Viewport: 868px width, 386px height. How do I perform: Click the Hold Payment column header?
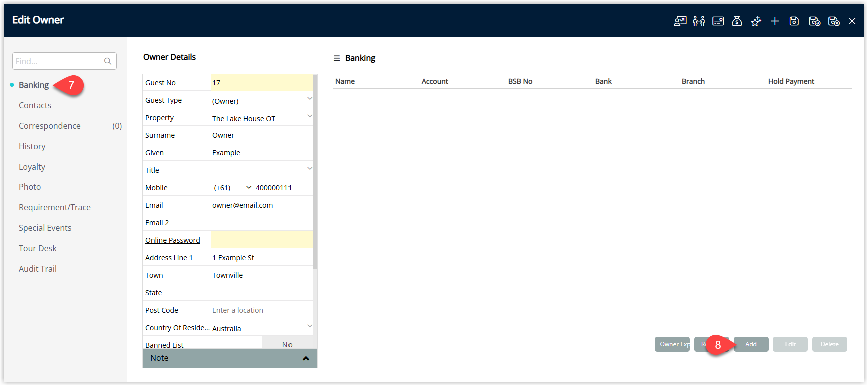click(791, 81)
